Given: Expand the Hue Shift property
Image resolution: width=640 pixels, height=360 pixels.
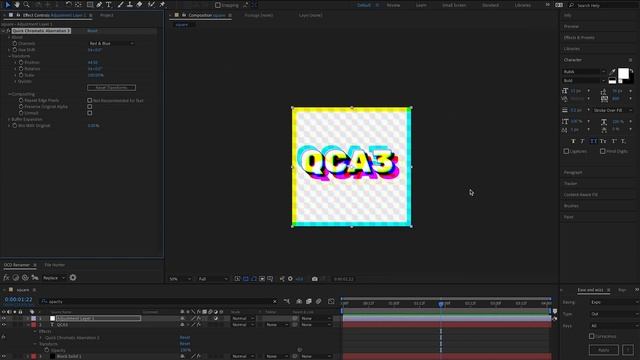Looking at the screenshot, I should [9, 50].
